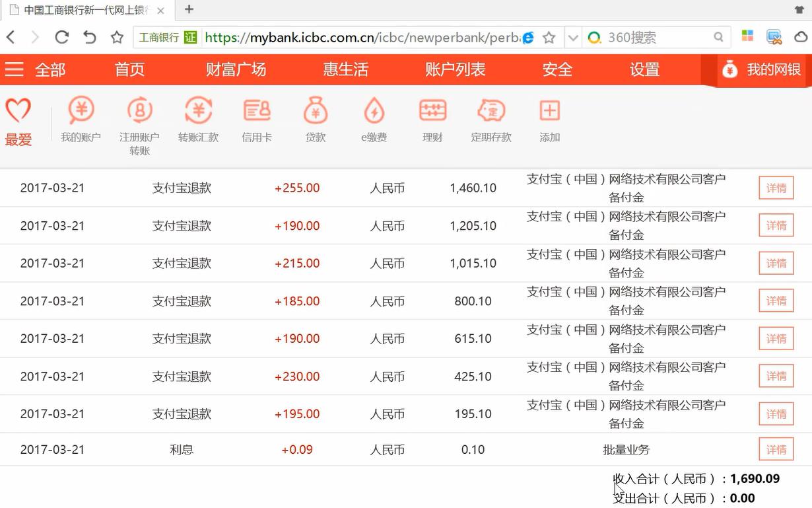Image resolution: width=812 pixels, height=508 pixels.
Task: Click 详情 for +195.00 transaction
Action: [x=776, y=414]
